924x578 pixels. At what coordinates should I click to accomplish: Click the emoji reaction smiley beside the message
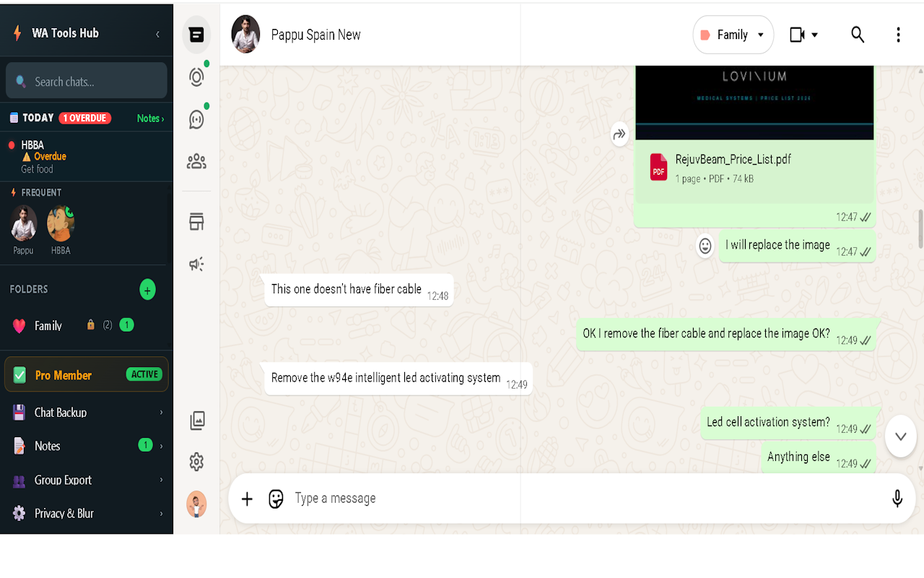tap(705, 246)
